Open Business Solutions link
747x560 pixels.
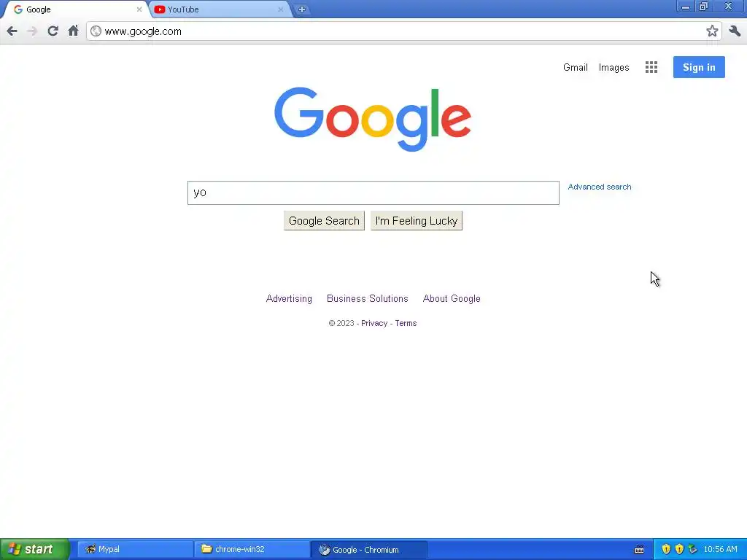click(368, 298)
